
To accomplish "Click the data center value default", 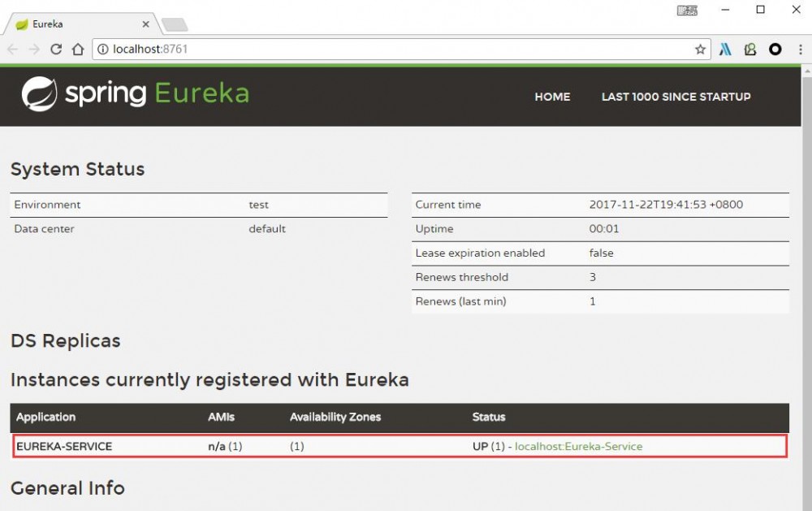I will pyautogui.click(x=266, y=228).
